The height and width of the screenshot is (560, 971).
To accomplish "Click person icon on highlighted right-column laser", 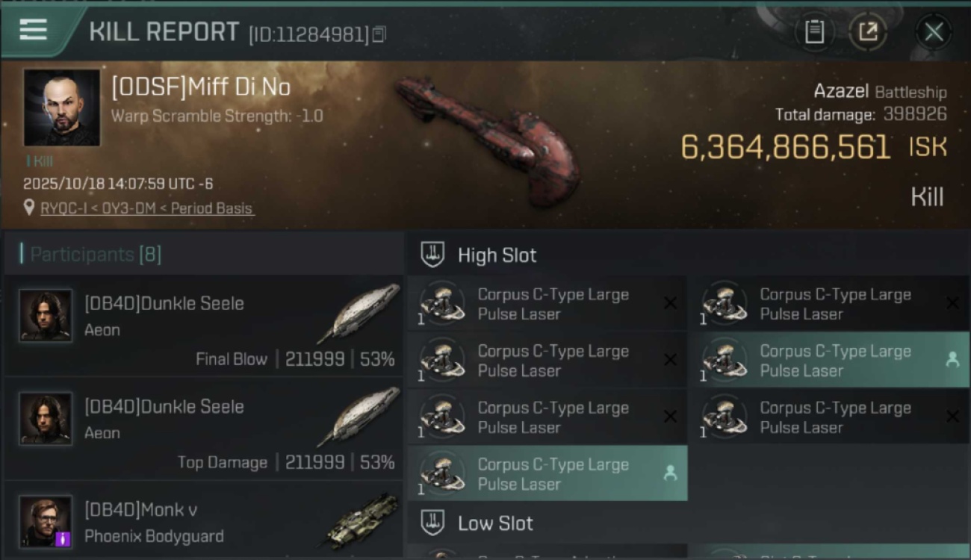I will click(952, 360).
